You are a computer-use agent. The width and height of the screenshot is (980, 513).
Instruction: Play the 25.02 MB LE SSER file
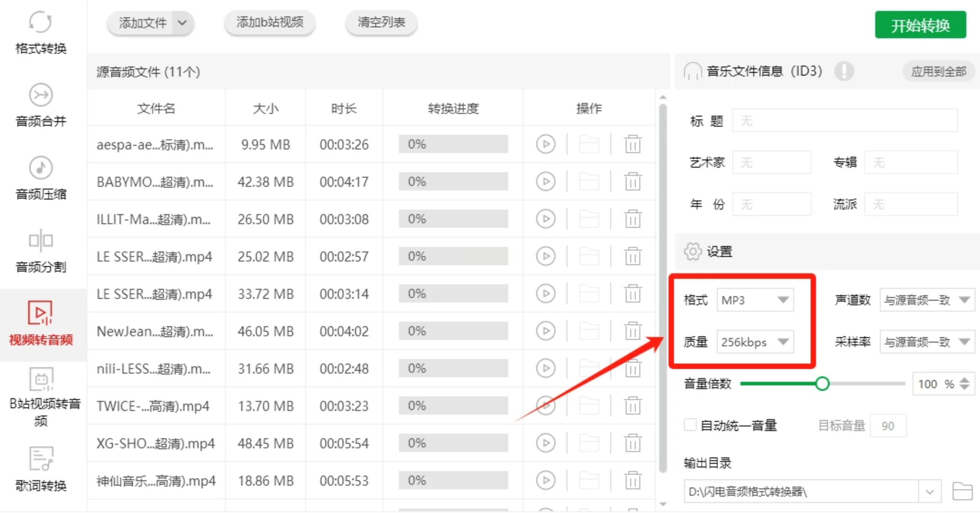[x=546, y=256]
